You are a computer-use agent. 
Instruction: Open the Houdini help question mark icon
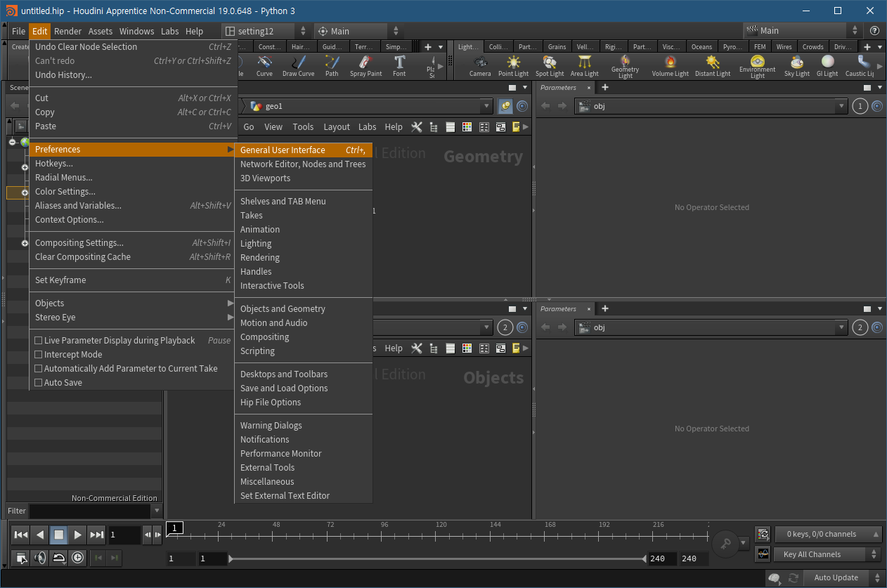pos(874,31)
